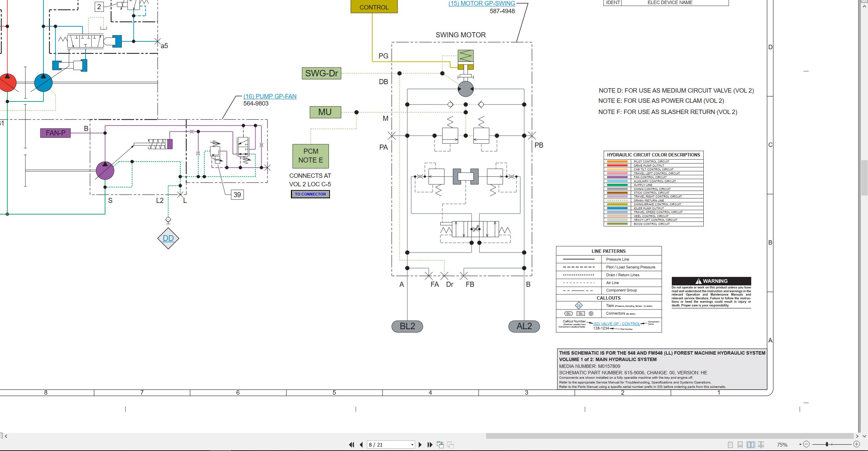Viewport: 868px width, 451px height.
Task: Click the (52) VALVE GP - CONTROL legend link
Action: click(616, 324)
